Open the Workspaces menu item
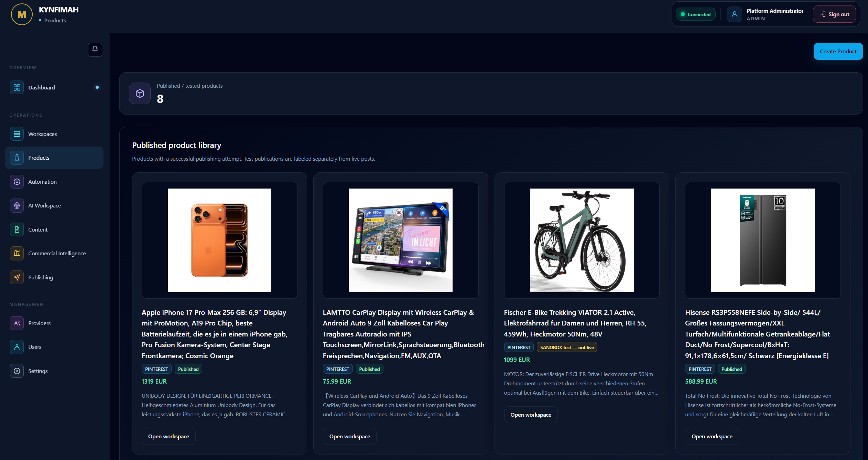Viewport: 868px width, 460px height. click(x=54, y=134)
